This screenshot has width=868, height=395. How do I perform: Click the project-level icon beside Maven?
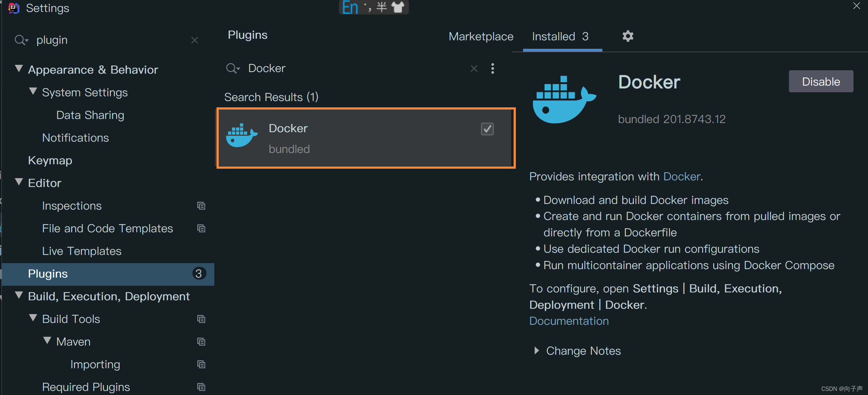click(x=201, y=342)
